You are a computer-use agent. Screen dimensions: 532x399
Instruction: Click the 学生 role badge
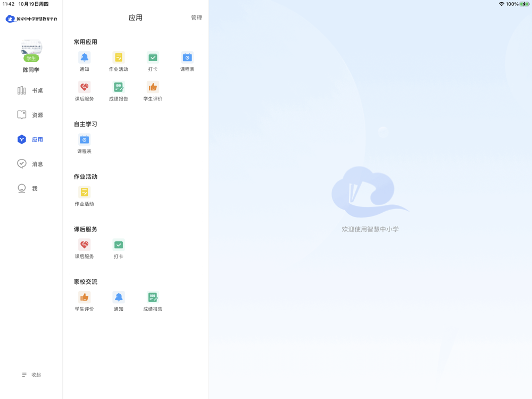[31, 59]
